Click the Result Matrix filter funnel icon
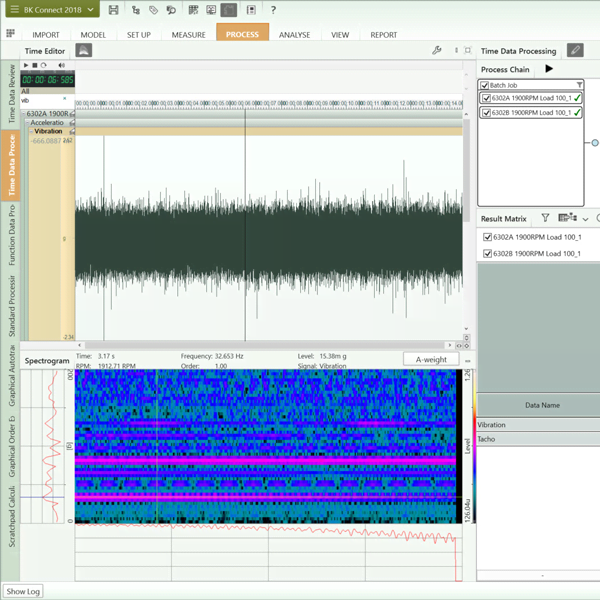 click(545, 218)
